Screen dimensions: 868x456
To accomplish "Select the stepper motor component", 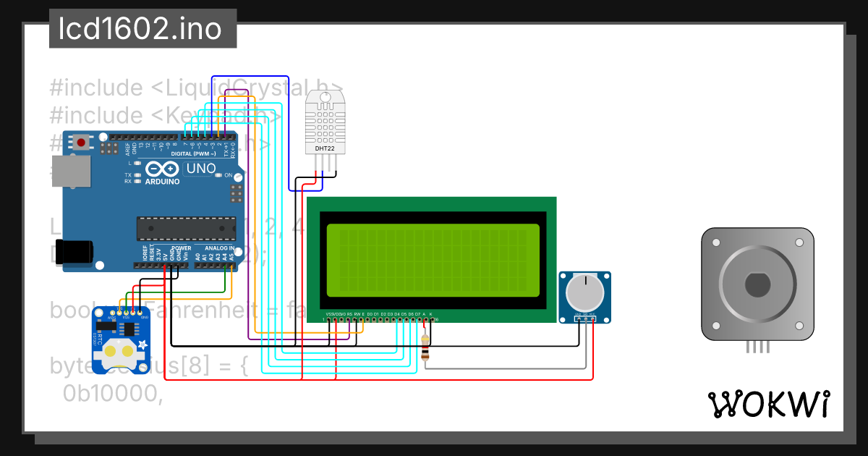I will click(x=757, y=284).
